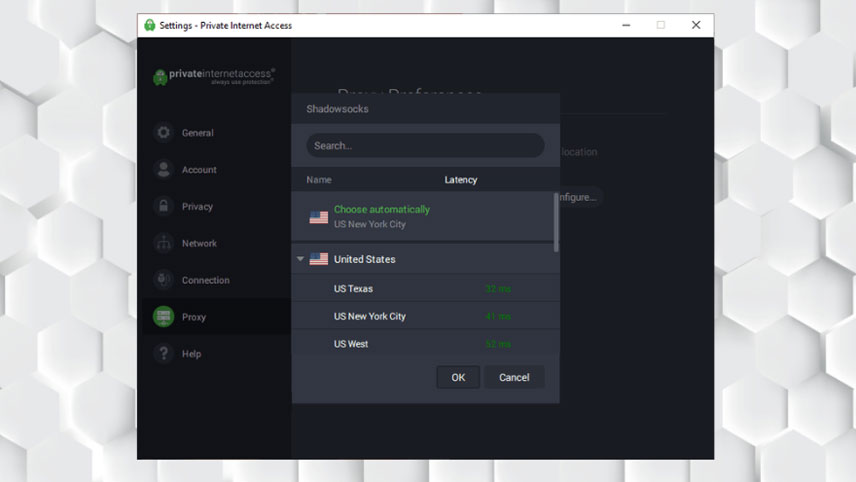Click the Help question mark icon
Image resolution: width=856 pixels, height=482 pixels.
(x=163, y=353)
